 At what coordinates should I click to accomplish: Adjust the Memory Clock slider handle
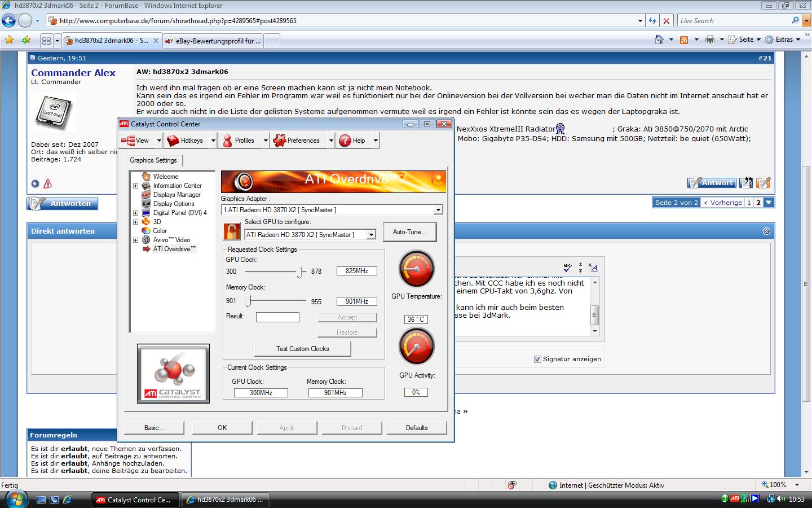pos(248,301)
